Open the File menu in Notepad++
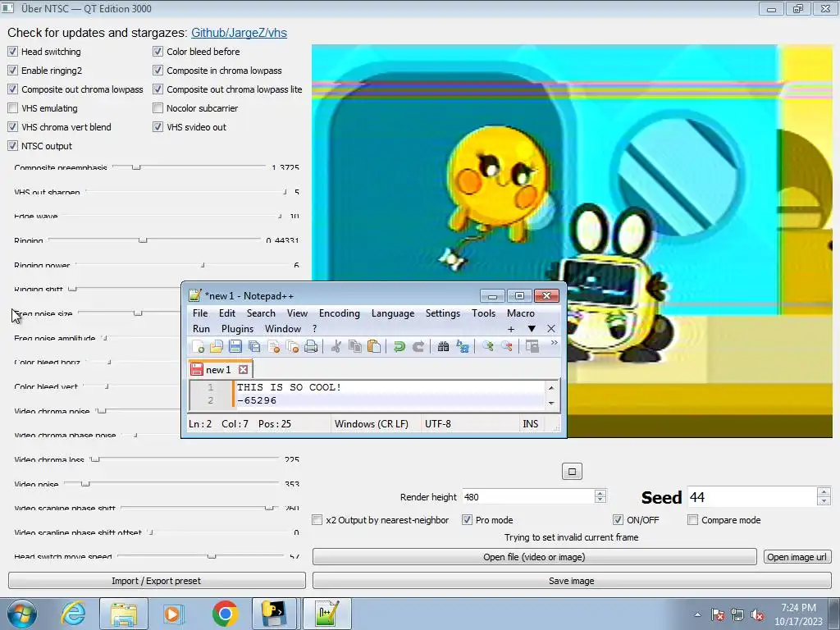840x630 pixels. pos(200,313)
